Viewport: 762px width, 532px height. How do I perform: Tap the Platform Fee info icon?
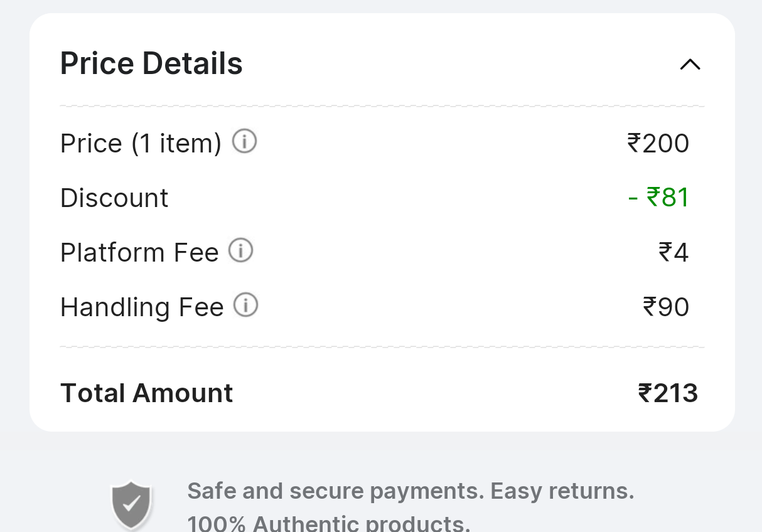[x=240, y=251]
